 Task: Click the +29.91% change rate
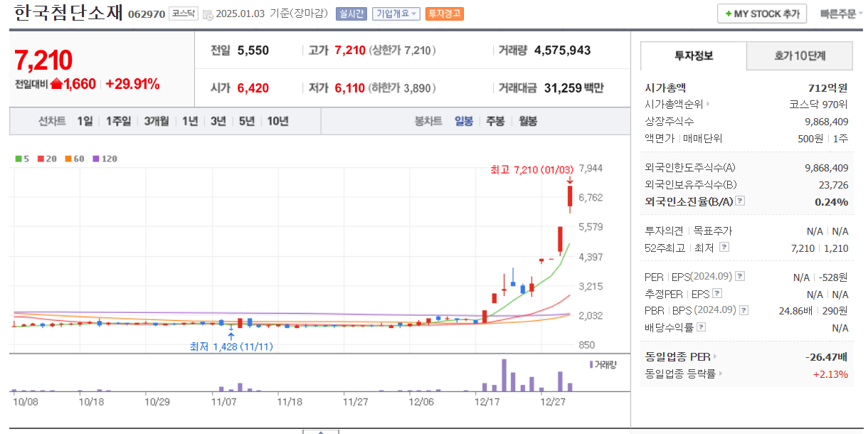pyautogui.click(x=132, y=84)
